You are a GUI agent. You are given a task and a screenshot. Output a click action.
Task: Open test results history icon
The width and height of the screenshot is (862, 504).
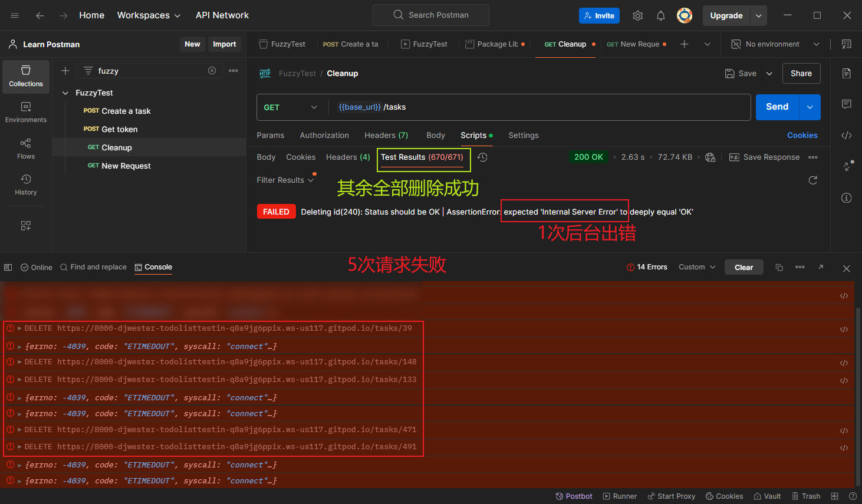pyautogui.click(x=482, y=157)
